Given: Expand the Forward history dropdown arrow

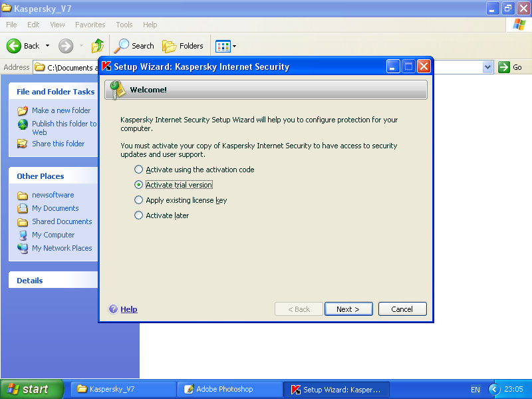Looking at the screenshot, I should (x=81, y=46).
